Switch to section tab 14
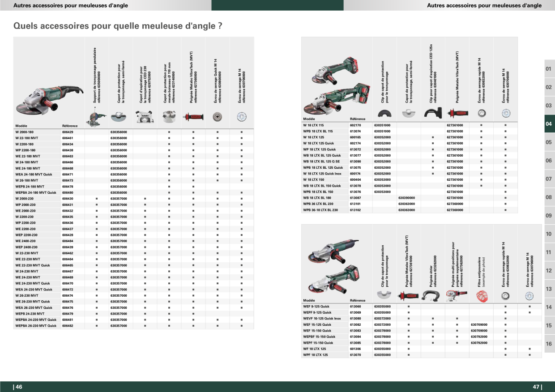 coord(549,307)
